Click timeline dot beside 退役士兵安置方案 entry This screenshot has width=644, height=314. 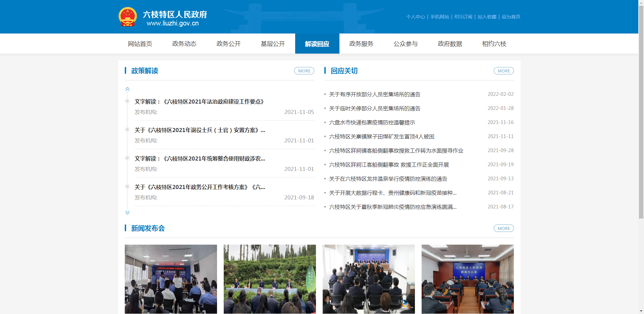pyautogui.click(x=127, y=130)
